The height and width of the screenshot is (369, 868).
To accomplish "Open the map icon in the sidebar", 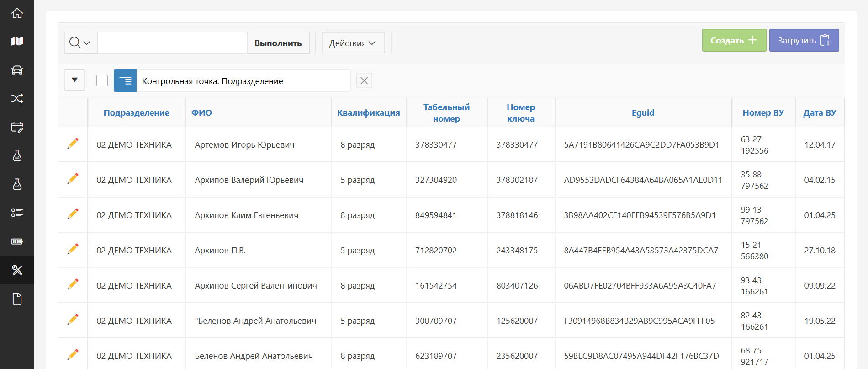I will pos(17,42).
